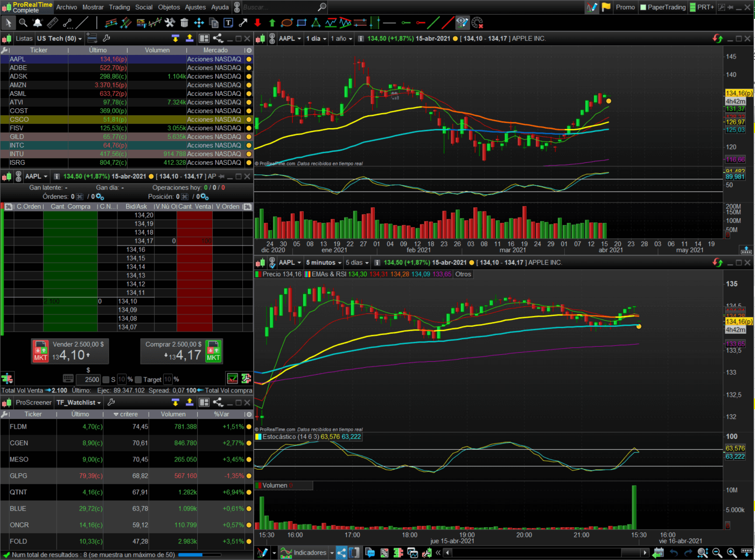Pick the triangle drawing tool

click(316, 23)
